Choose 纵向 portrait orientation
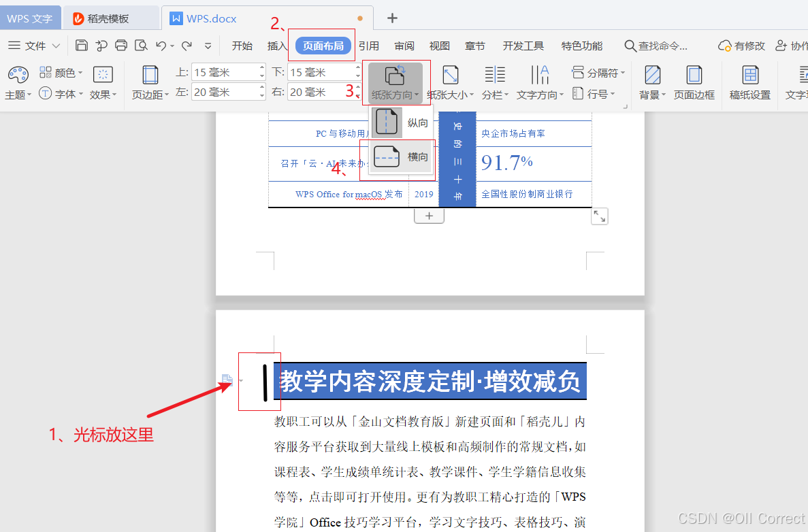808x532 pixels. 401,122
